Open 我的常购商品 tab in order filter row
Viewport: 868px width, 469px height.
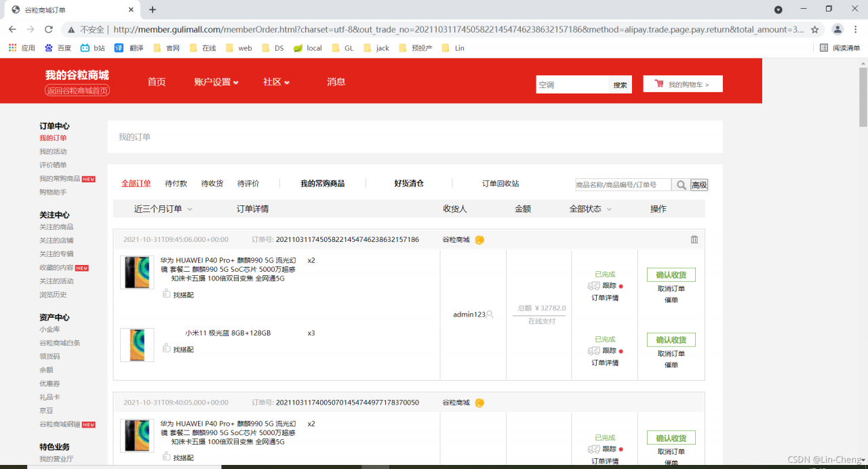(x=323, y=184)
